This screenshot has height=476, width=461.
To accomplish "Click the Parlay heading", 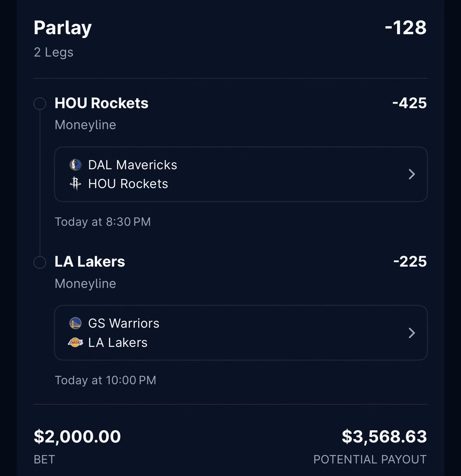I will pos(63,28).
